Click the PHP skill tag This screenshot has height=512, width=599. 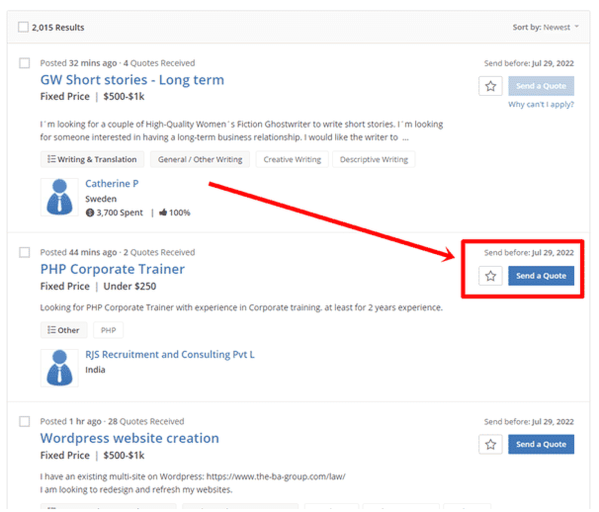pyautogui.click(x=108, y=330)
